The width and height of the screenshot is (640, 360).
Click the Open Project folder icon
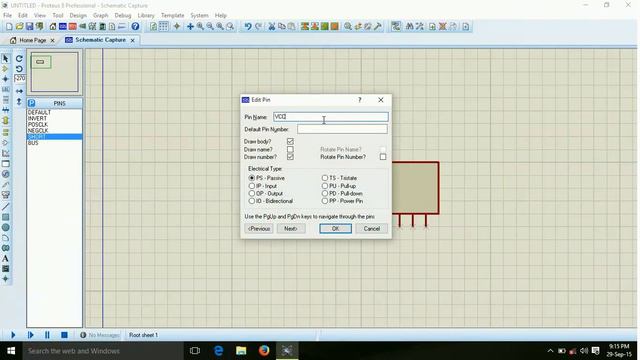pos(19,27)
